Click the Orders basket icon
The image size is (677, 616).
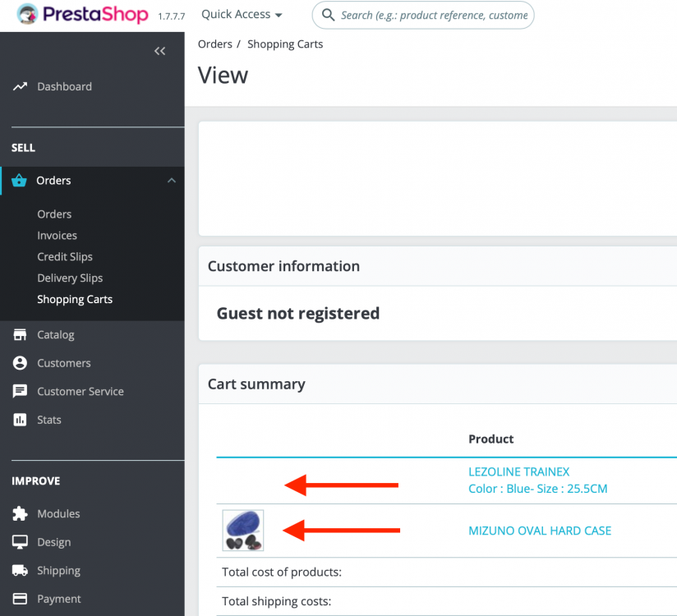[20, 181]
